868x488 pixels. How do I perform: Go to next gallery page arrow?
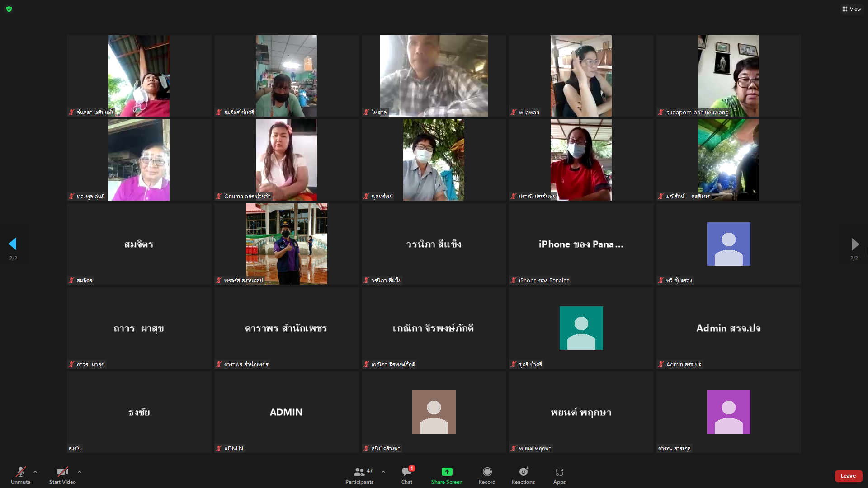click(x=854, y=244)
